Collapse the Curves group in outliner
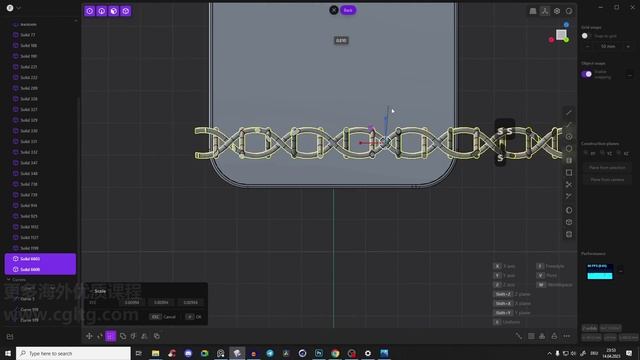The image size is (640, 360). [9, 280]
